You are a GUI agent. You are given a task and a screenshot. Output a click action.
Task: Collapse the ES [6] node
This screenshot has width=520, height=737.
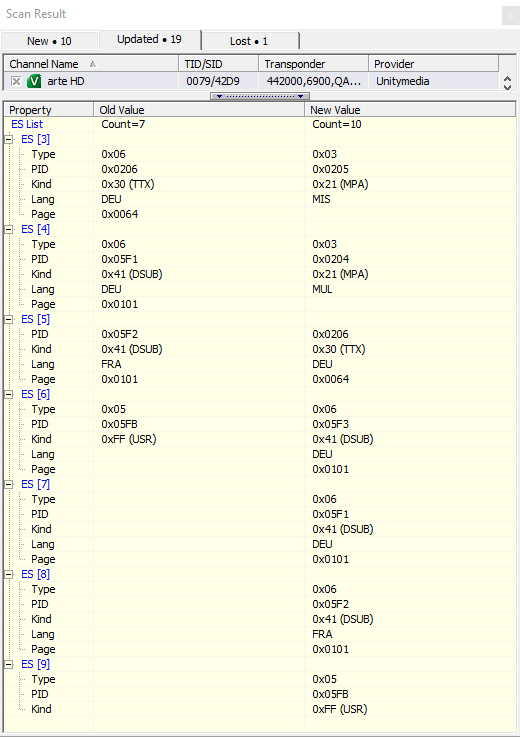click(x=8, y=394)
